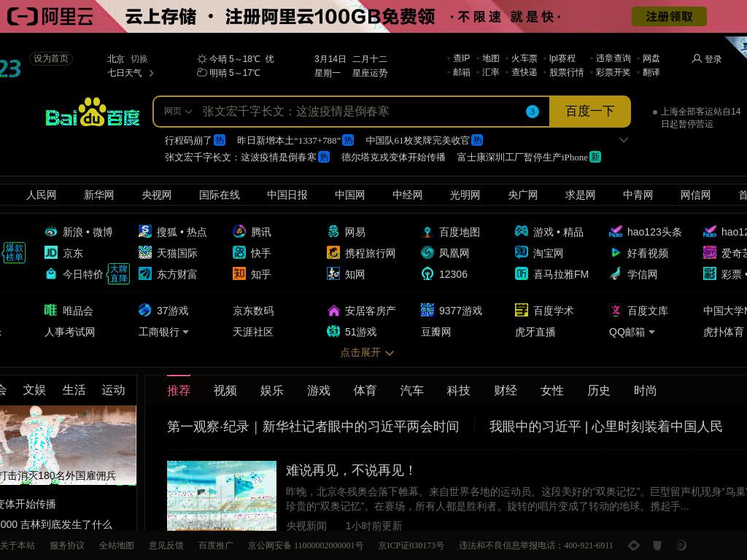Screen dimensions: 747x560
Task: Open Anjuke house icon
Action: coord(333,311)
